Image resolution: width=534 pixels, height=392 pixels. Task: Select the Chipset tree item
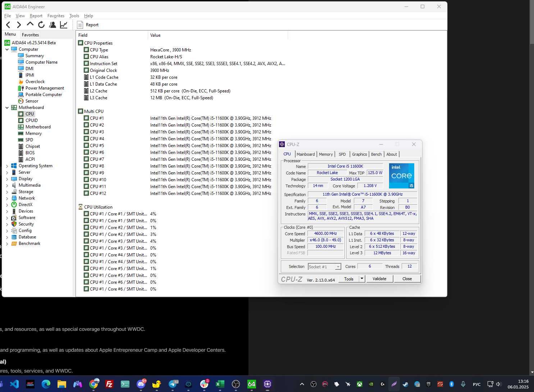pos(32,146)
